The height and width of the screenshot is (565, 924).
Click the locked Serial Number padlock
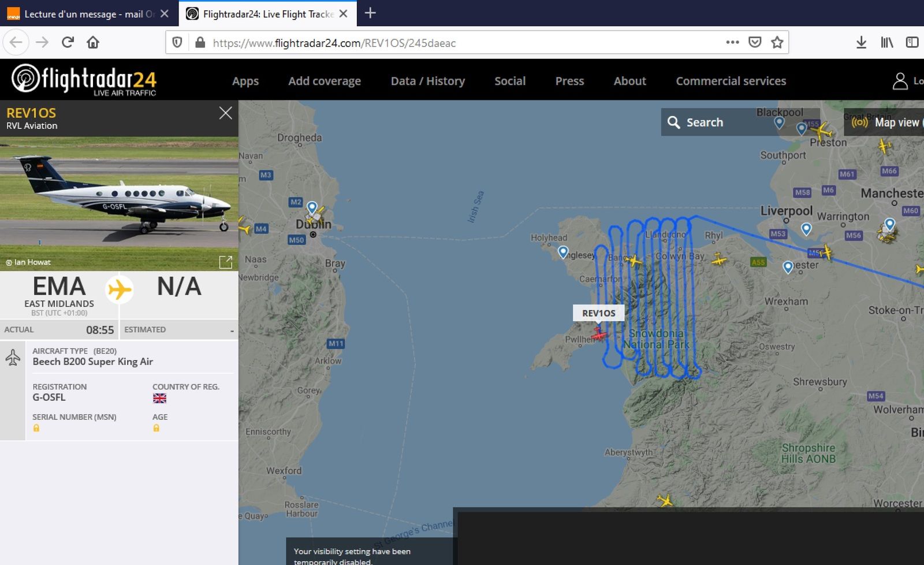tap(36, 428)
